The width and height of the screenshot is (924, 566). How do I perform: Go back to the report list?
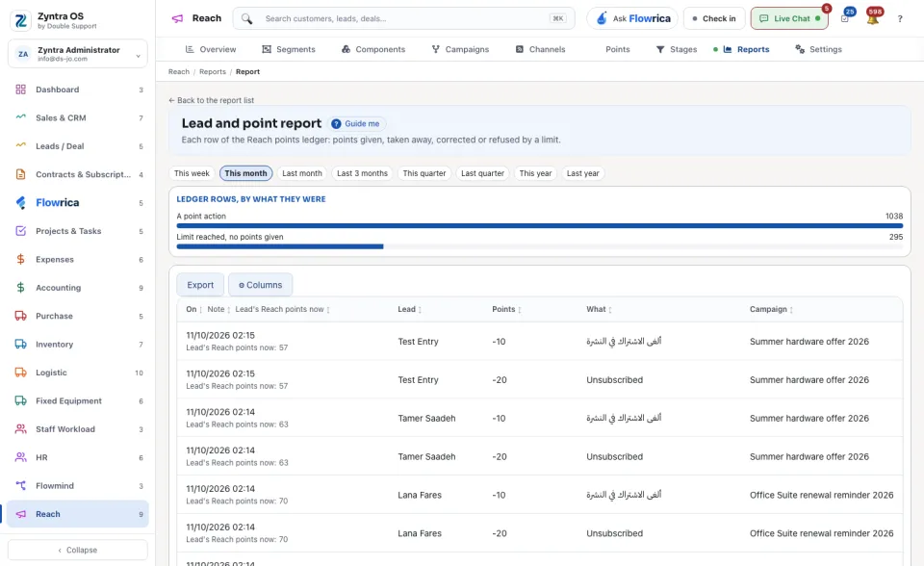tap(211, 100)
